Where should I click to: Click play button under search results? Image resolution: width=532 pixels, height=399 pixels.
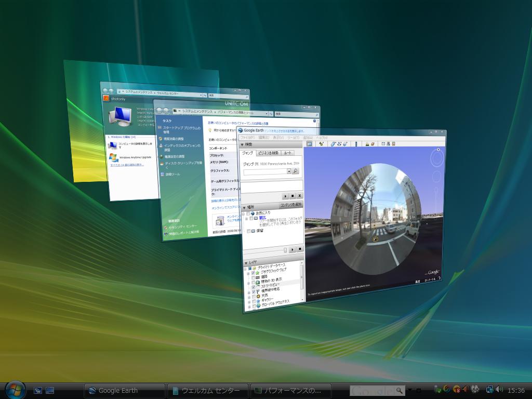[285, 196]
